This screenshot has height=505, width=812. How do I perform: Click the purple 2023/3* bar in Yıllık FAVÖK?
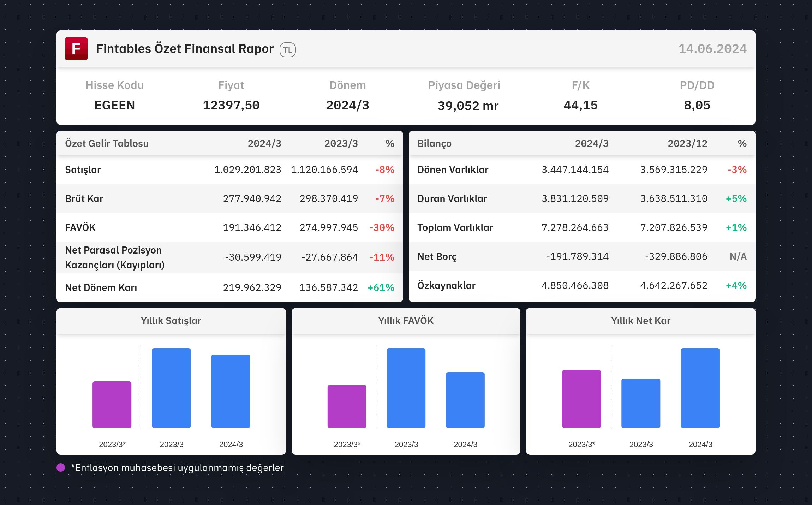(347, 406)
